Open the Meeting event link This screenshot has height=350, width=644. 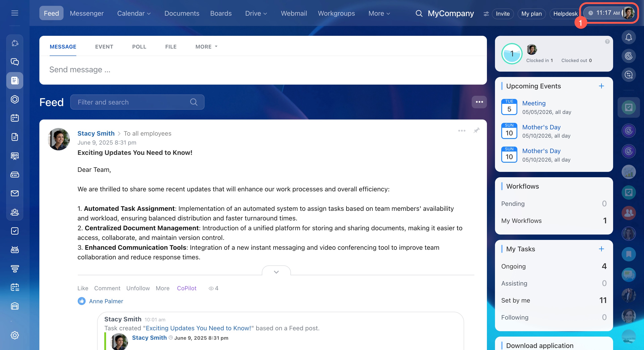click(534, 103)
